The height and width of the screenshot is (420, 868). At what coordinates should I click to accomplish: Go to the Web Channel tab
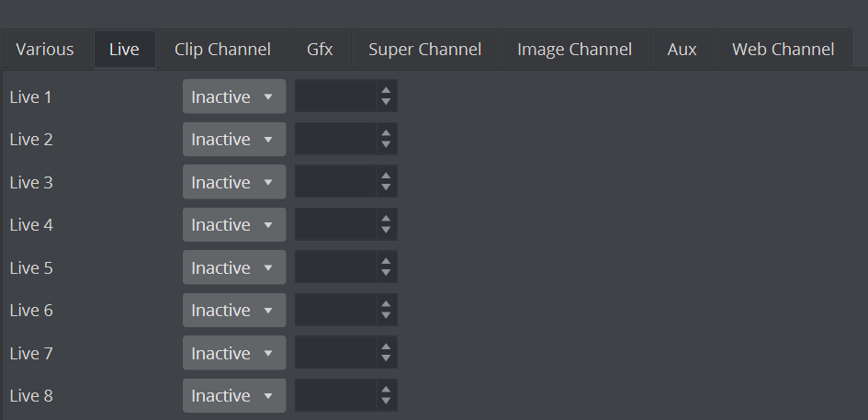[x=783, y=50]
